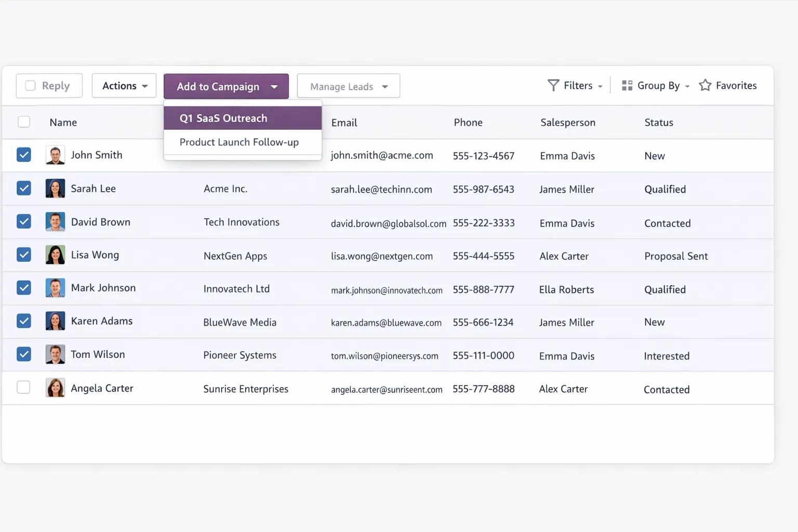Uncheck Tom Wilson's row checkbox
The width and height of the screenshot is (798, 532).
pyautogui.click(x=24, y=354)
